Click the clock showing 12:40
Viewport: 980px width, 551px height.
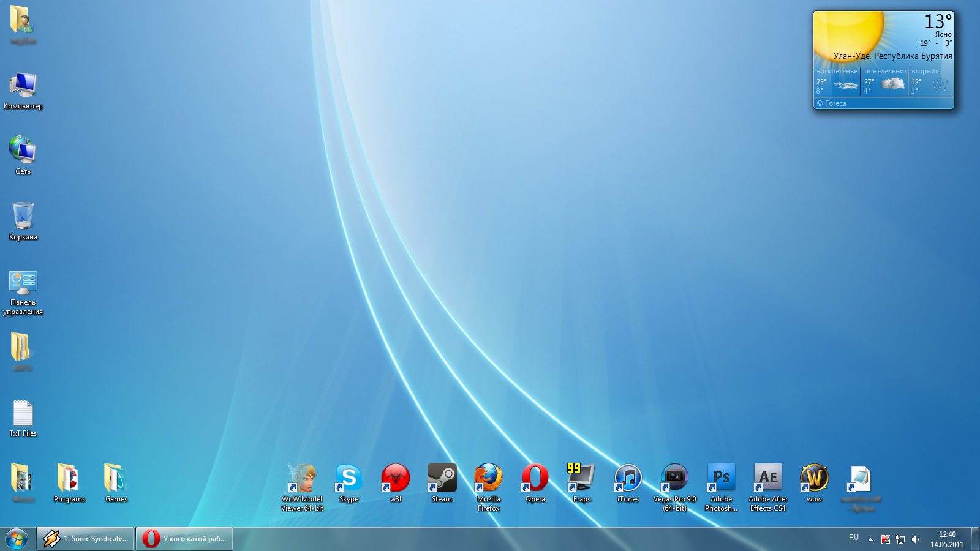[x=946, y=539]
